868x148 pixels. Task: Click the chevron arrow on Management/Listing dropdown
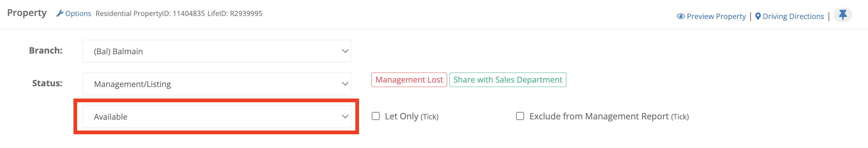point(345,84)
